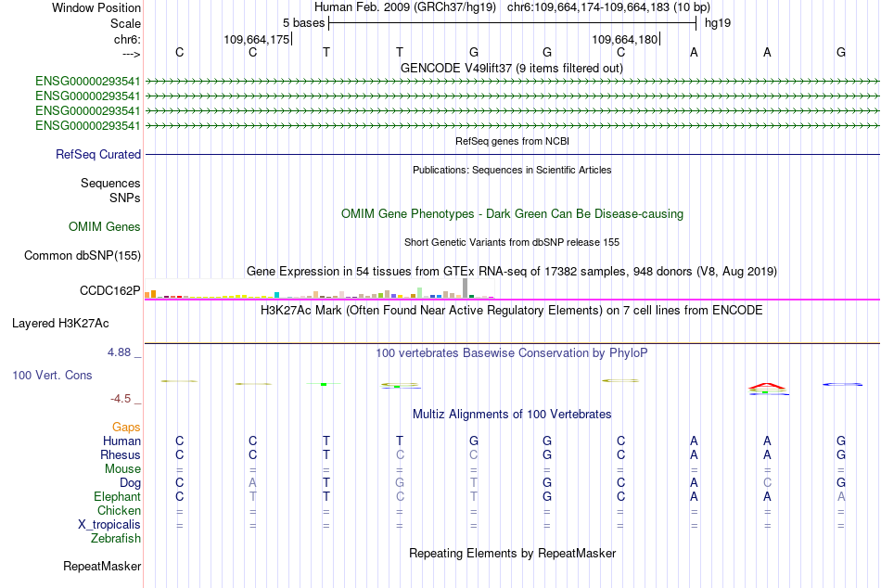The width and height of the screenshot is (881, 588).
Task: Click the Scale label in the ruler
Action: pyautogui.click(x=126, y=23)
